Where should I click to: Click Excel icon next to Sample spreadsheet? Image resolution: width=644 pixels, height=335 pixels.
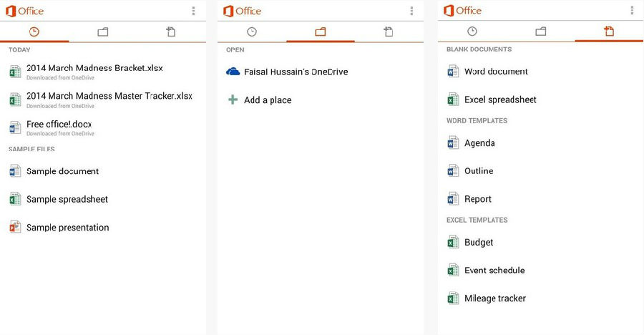tap(15, 199)
